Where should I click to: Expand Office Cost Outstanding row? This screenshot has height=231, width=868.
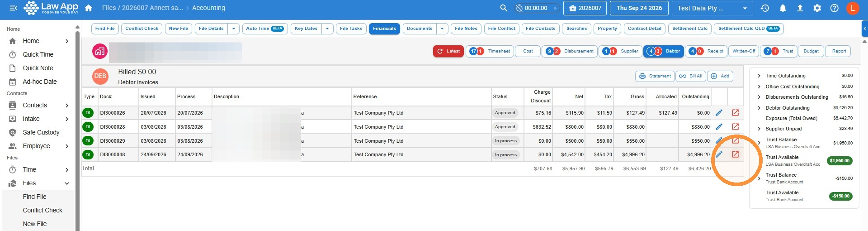pyautogui.click(x=759, y=87)
